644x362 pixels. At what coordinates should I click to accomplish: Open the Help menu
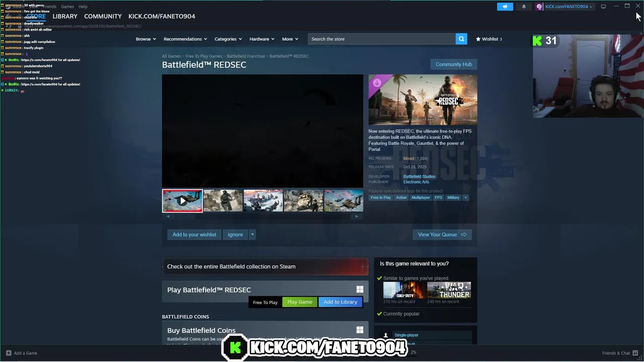coord(83,7)
